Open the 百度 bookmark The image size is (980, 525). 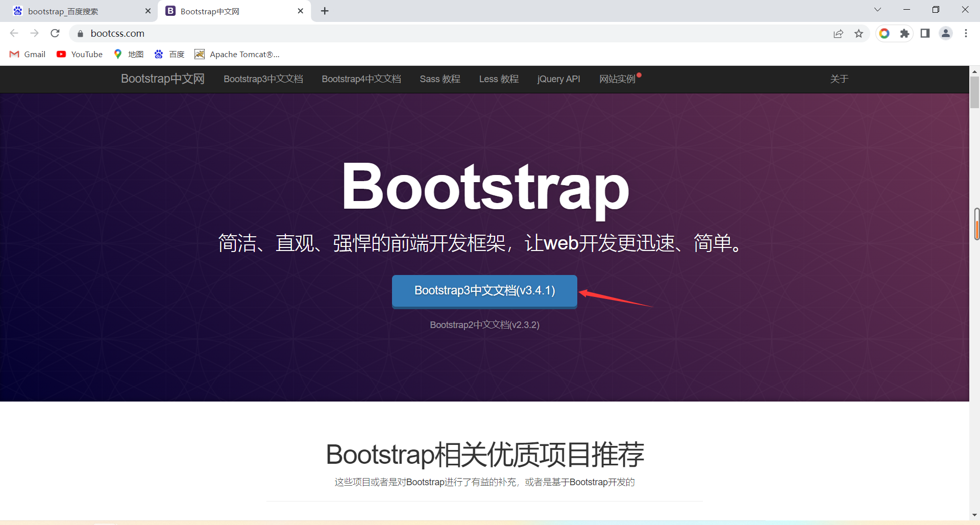click(169, 54)
